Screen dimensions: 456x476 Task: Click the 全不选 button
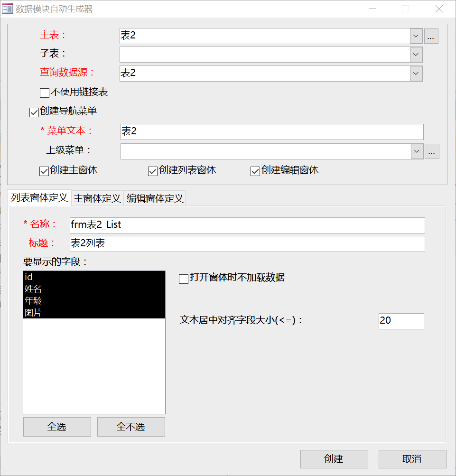pos(131,427)
